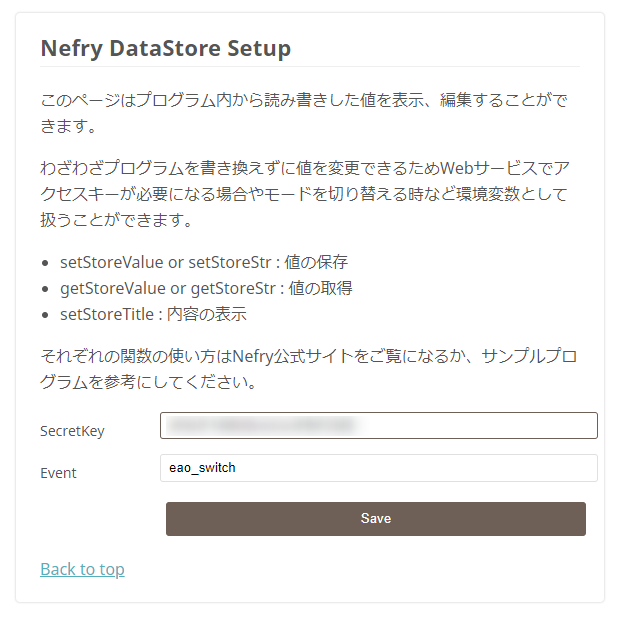Click the setStoreTitle list entry name
Image resolution: width=639 pixels, height=628 pixels.
tap(107, 314)
